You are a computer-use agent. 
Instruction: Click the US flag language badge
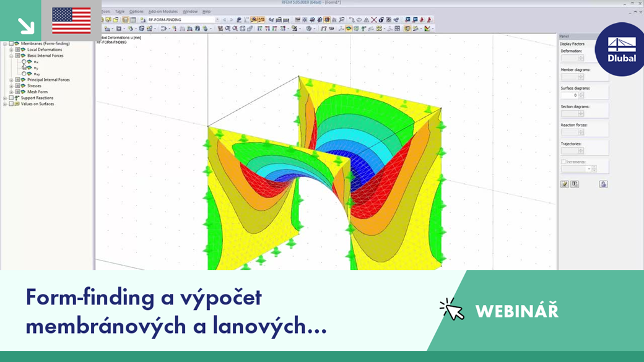71,20
